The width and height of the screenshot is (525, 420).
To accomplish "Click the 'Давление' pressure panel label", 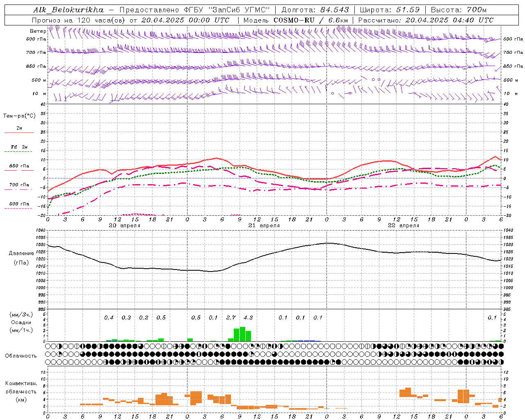I will pyautogui.click(x=21, y=253).
